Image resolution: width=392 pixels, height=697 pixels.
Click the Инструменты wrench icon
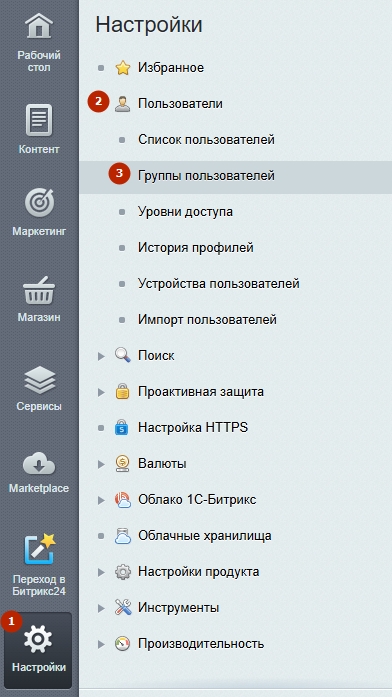pyautogui.click(x=122, y=608)
